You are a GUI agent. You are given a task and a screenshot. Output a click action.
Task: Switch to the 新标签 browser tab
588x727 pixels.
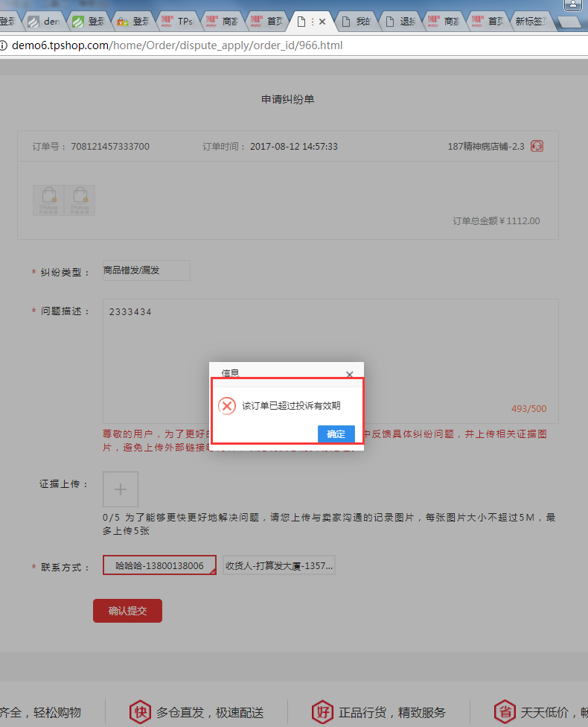[x=533, y=22]
